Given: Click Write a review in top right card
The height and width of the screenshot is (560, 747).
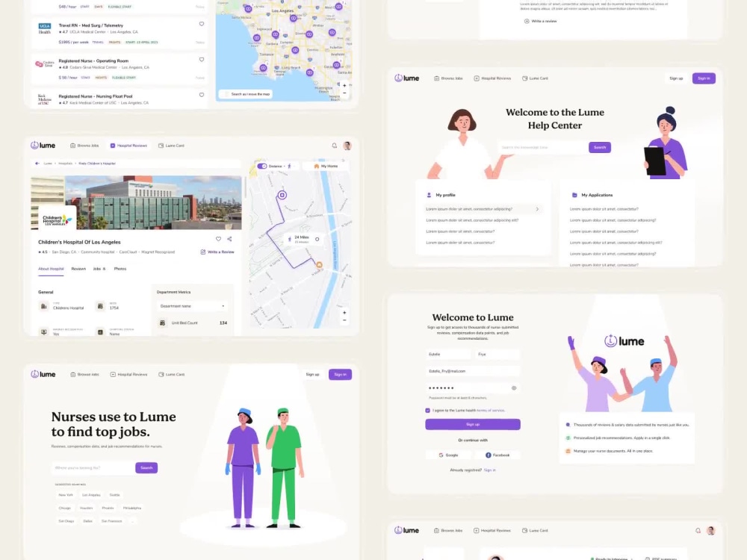Looking at the screenshot, I should [541, 22].
